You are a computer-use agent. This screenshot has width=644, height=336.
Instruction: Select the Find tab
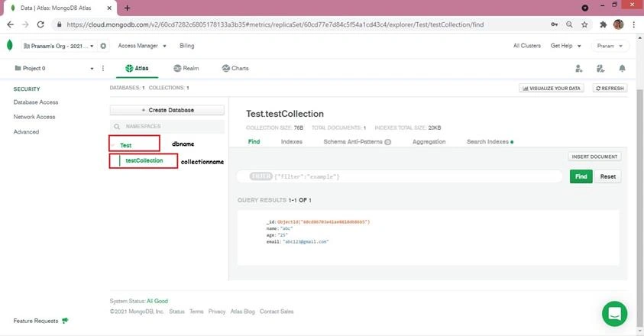click(x=254, y=142)
